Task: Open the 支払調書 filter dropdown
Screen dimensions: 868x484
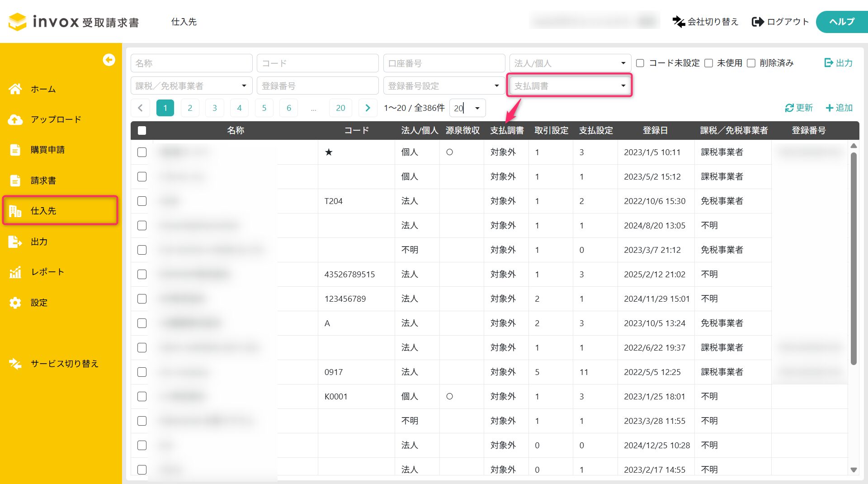Action: click(x=569, y=85)
